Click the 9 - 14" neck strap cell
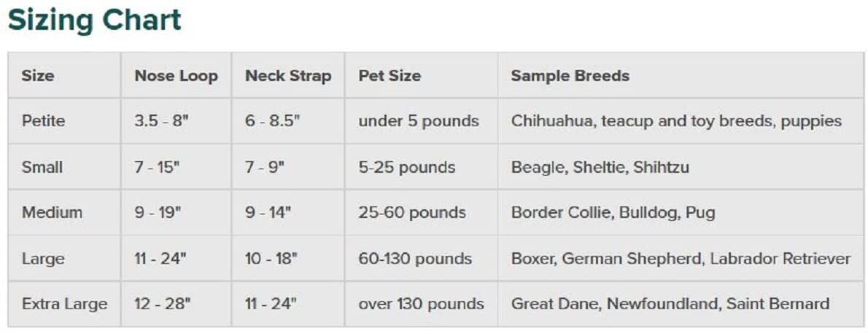 [268, 213]
